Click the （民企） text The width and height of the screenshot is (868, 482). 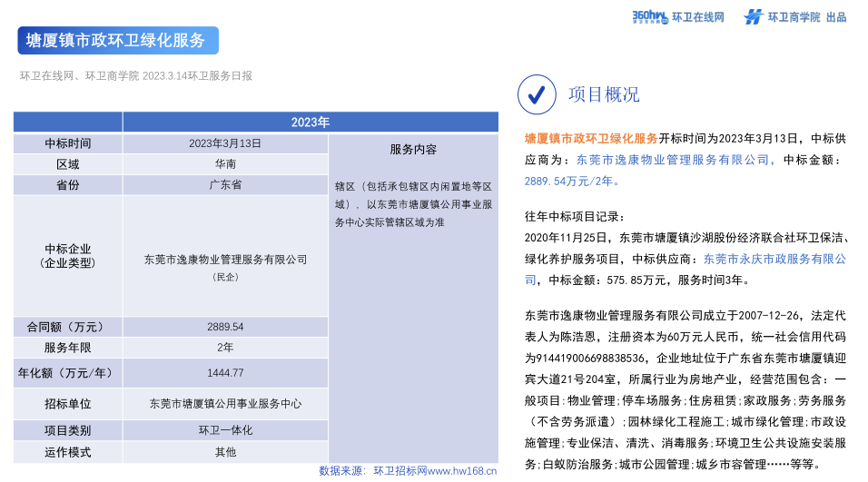coord(225,277)
